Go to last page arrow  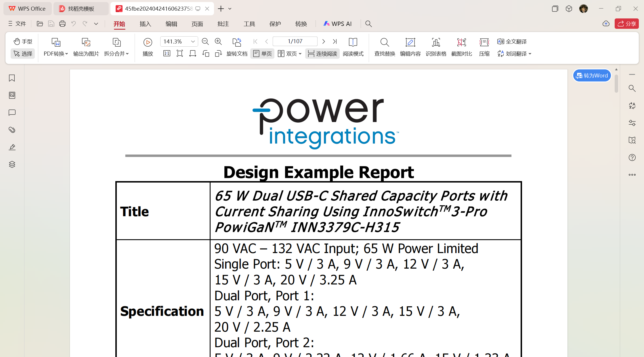(335, 41)
